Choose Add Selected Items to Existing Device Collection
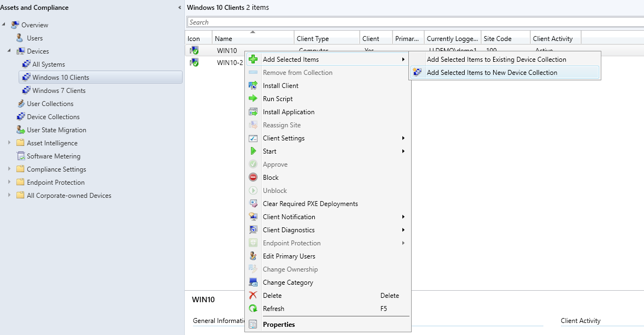This screenshot has width=644, height=335. pyautogui.click(x=505, y=60)
